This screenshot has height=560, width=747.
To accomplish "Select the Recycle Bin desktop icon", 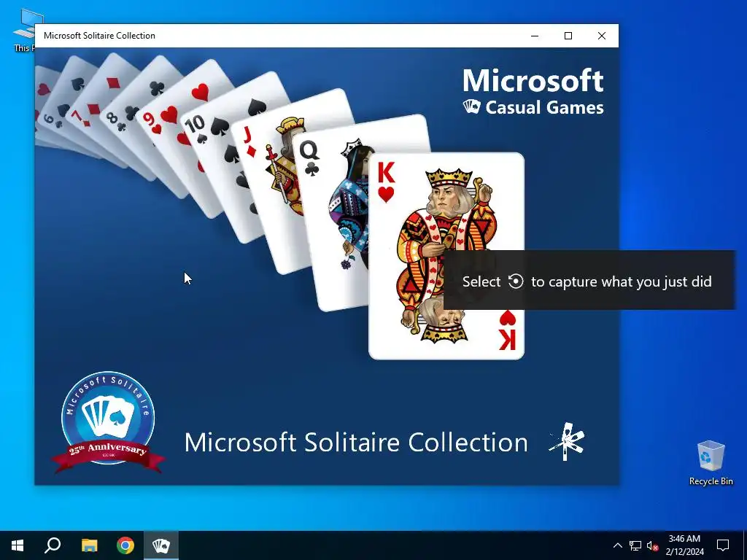I will [711, 463].
